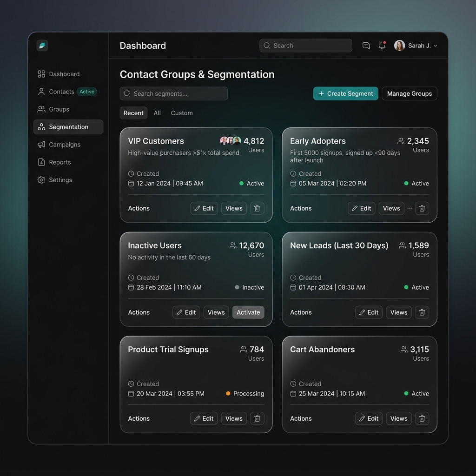Click the Processing status on Product Trial Signups
This screenshot has width=476, height=476.
(245, 394)
